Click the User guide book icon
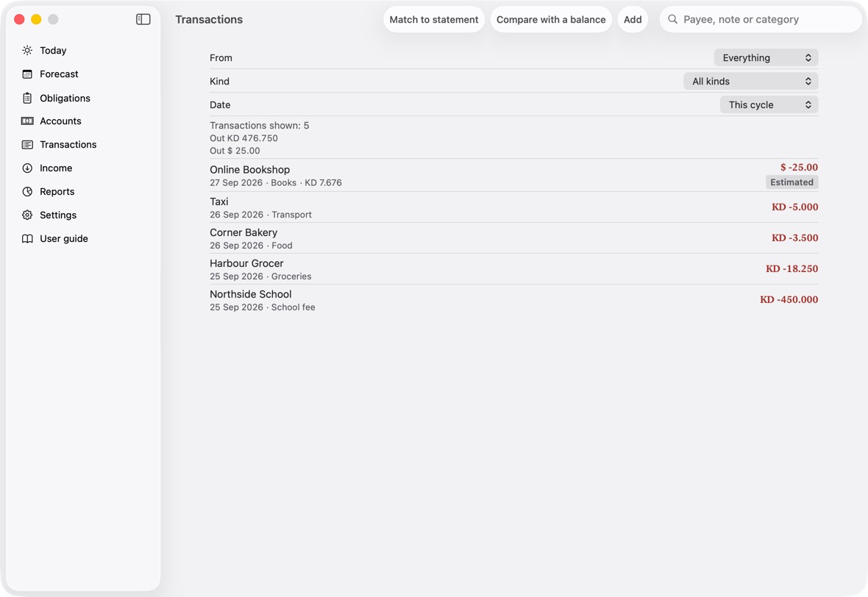Image resolution: width=868 pixels, height=597 pixels. point(27,238)
